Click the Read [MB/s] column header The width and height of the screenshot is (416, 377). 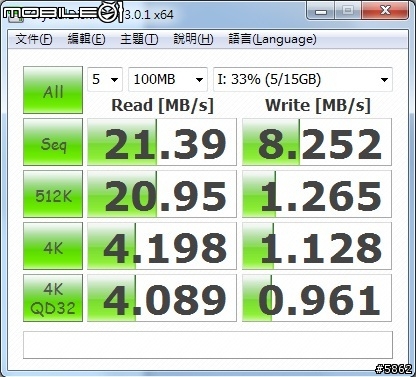[x=162, y=105]
